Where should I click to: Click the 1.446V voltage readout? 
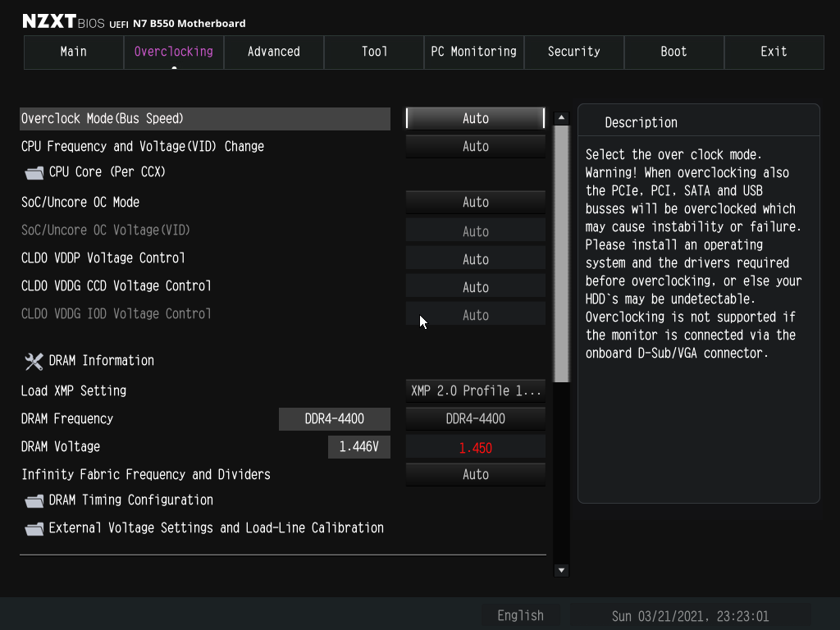point(359,447)
